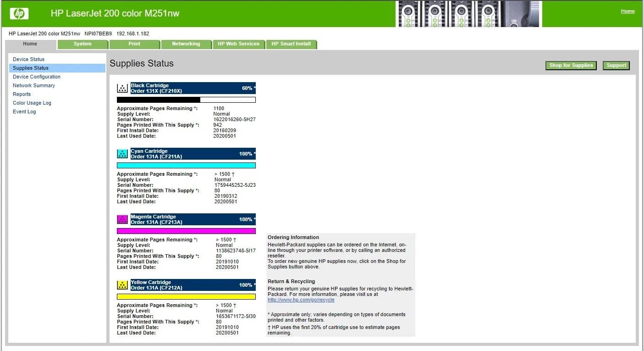
Task: Click the Return & Recycling heading
Action: (x=292, y=281)
